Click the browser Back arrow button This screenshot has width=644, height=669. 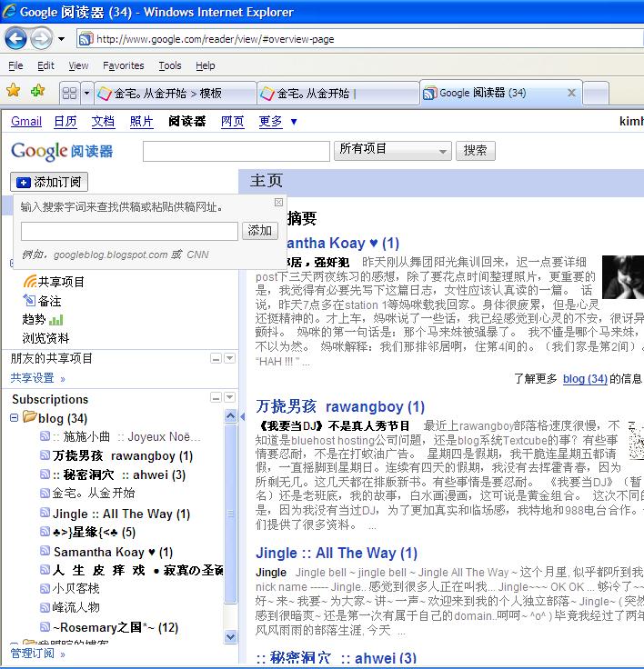pyautogui.click(x=15, y=39)
